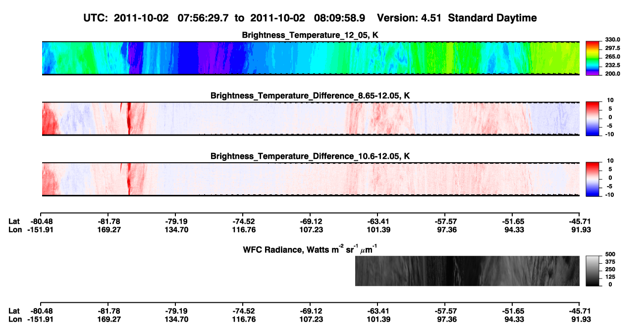Select the 'Brightness_Temperature_Difference_10.6-12.05, K' title
644x330 pixels.
311,156
